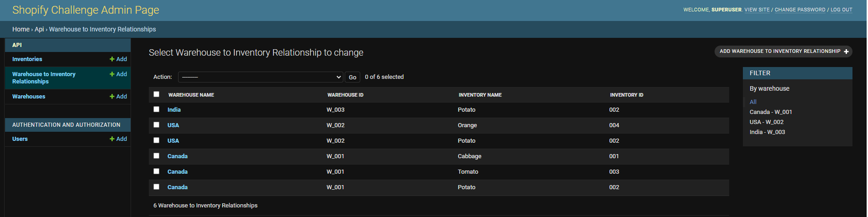This screenshot has width=868, height=217.
Task: Sort by Inventory Name column header
Action: point(480,95)
